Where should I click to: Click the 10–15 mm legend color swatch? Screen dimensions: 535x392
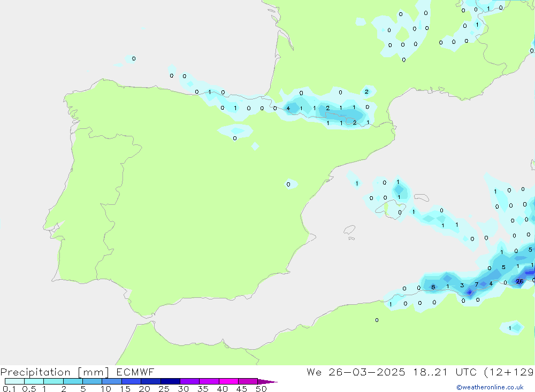pyautogui.click(x=112, y=381)
